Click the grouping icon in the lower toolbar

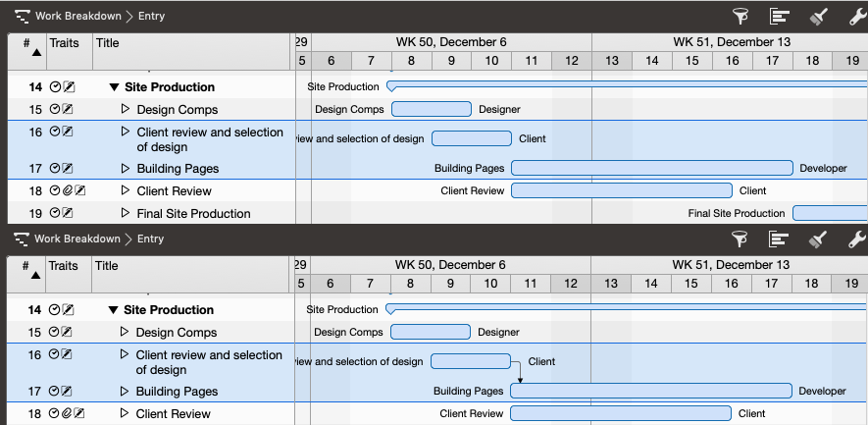pyautogui.click(x=780, y=239)
